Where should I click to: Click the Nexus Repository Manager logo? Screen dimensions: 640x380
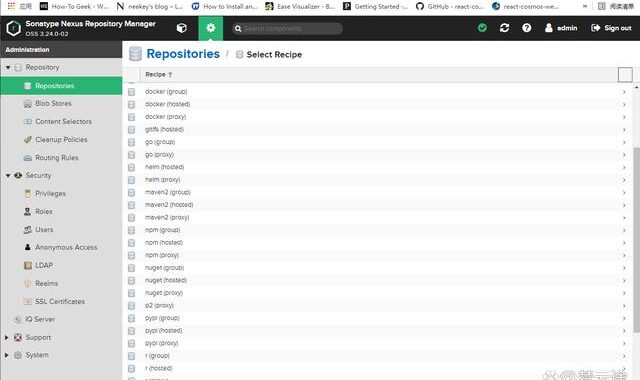(x=13, y=28)
